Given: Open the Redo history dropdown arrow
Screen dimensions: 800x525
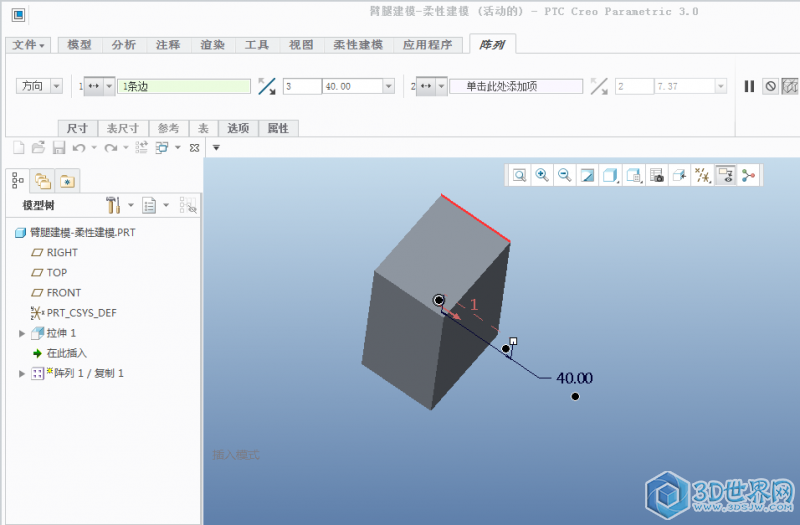Looking at the screenshot, I should [x=126, y=148].
